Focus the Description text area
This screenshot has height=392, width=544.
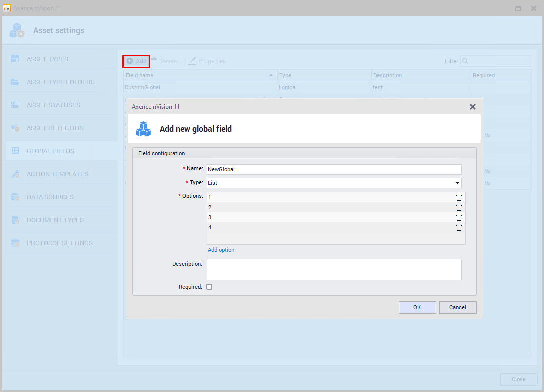[334, 269]
